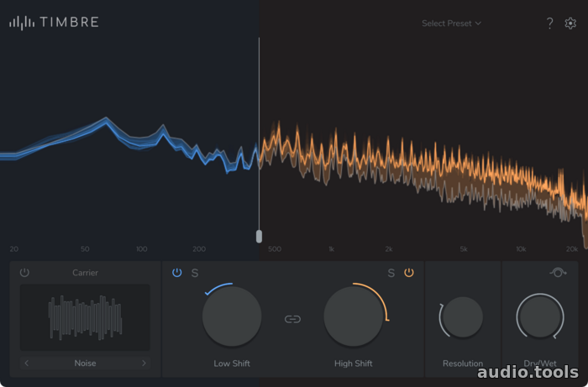Solo the high band with S
588x387 pixels.
click(x=391, y=273)
